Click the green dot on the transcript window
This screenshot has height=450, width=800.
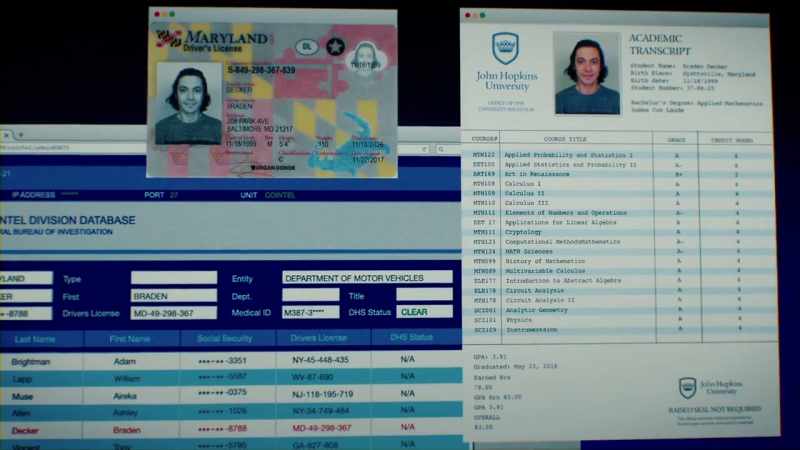483,15
